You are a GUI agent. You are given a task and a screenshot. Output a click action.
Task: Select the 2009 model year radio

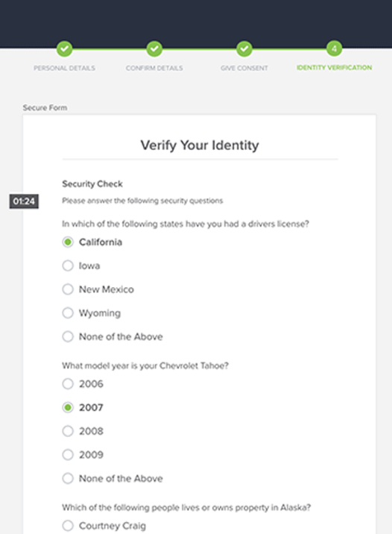click(x=68, y=455)
